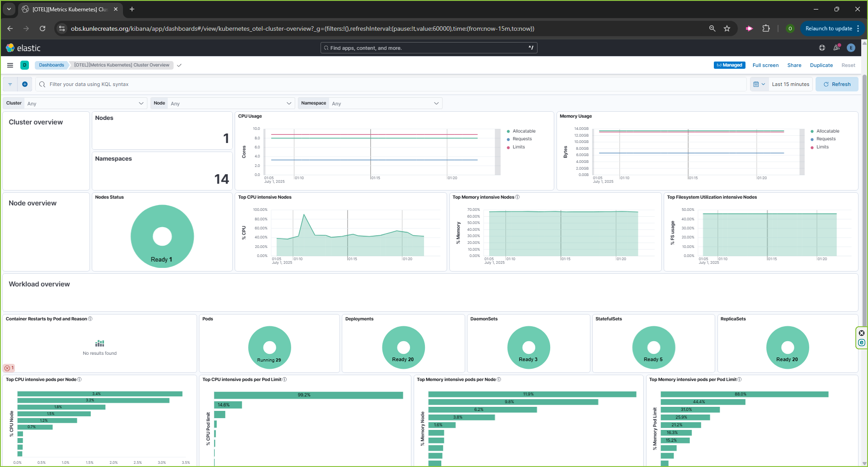Expand the Namespace filter dropdown
The width and height of the screenshot is (868, 467).
tap(385, 103)
